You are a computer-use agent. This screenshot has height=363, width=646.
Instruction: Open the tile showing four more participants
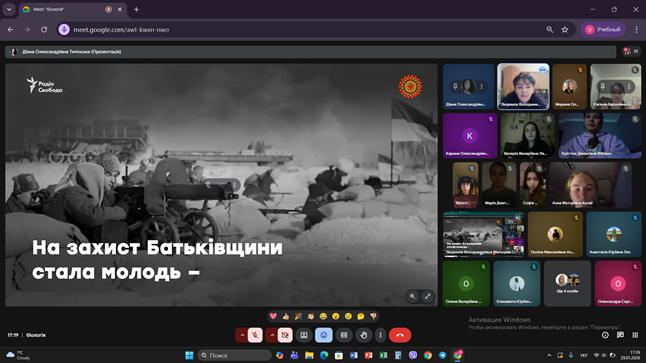click(x=567, y=283)
